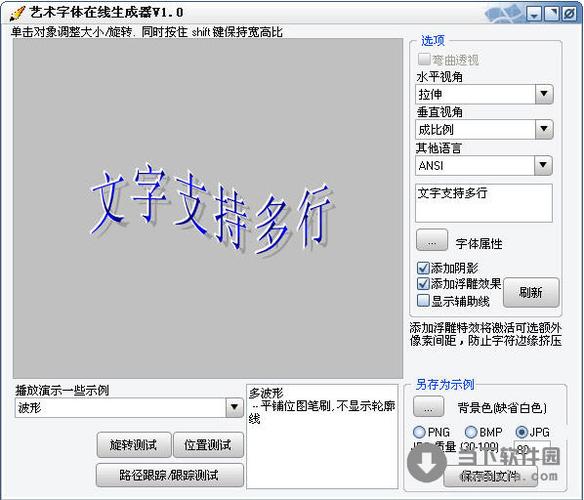Select the JPG format radio button
584x500 pixels.
pos(522,432)
